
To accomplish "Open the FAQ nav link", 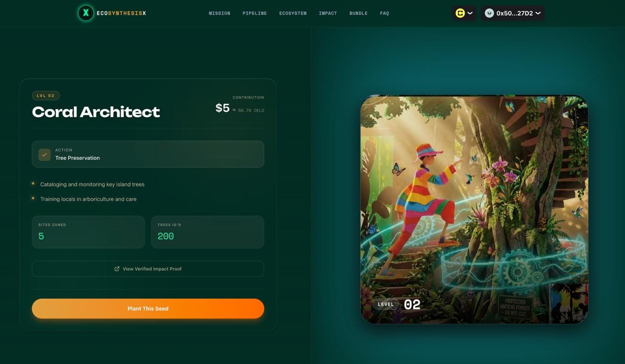I will [x=384, y=13].
